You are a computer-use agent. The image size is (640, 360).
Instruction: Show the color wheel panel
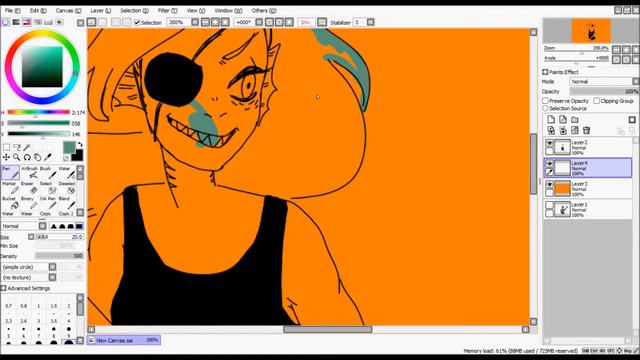click(x=6, y=22)
